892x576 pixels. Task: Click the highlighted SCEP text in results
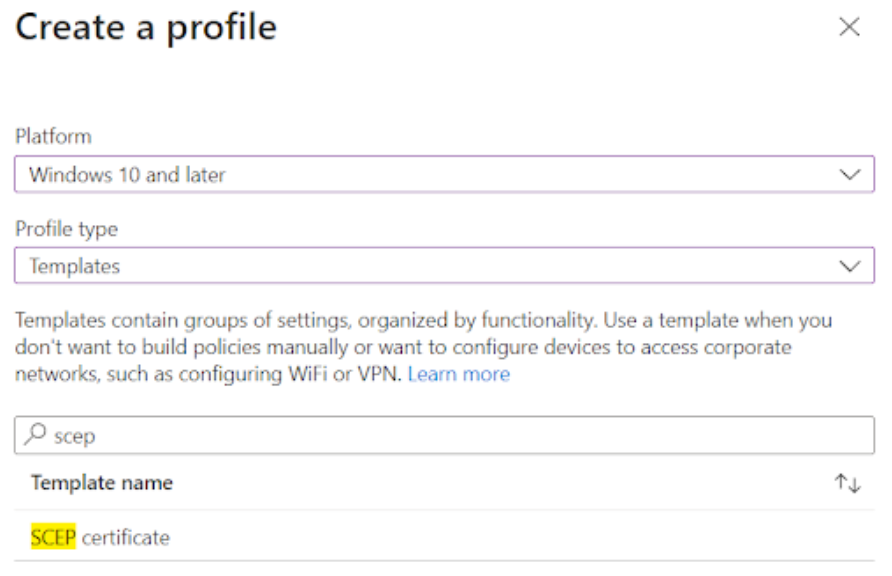53,537
